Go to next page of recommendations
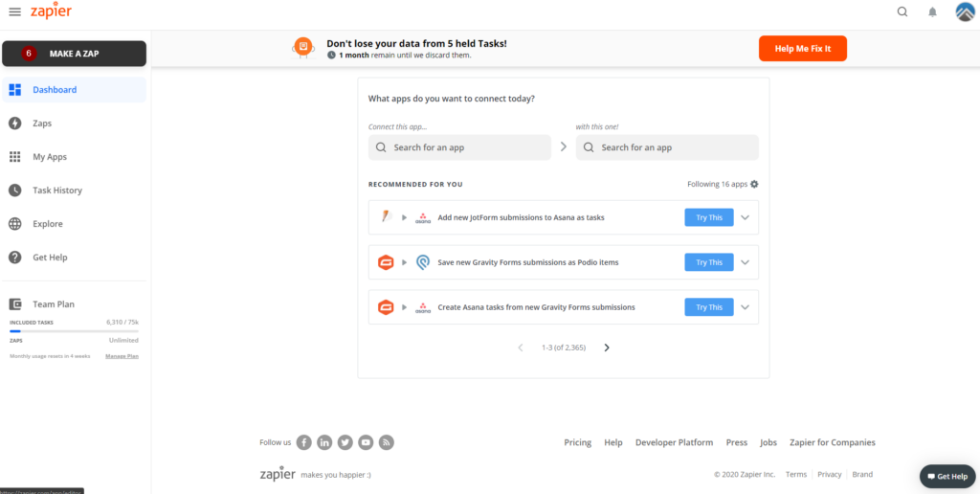This screenshot has height=494, width=980. pos(606,348)
